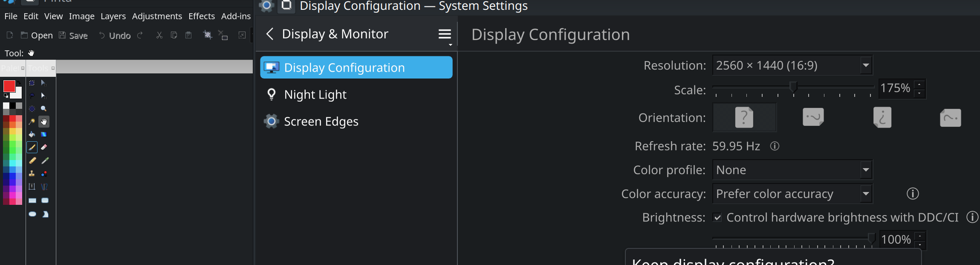Click the Undo button in Pinta toolbar
The height and width of the screenshot is (265, 980).
(115, 35)
